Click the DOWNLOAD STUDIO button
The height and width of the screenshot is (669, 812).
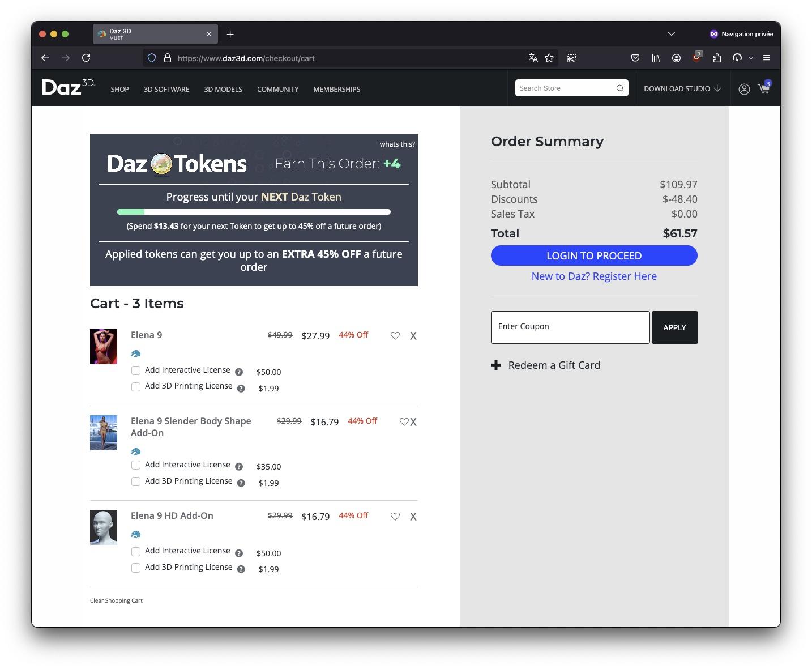pyautogui.click(x=682, y=88)
